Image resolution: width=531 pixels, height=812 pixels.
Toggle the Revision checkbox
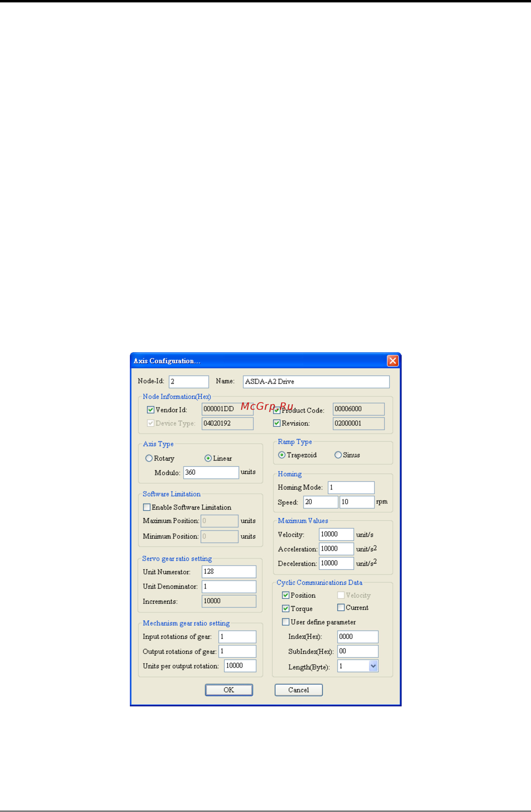(277, 423)
